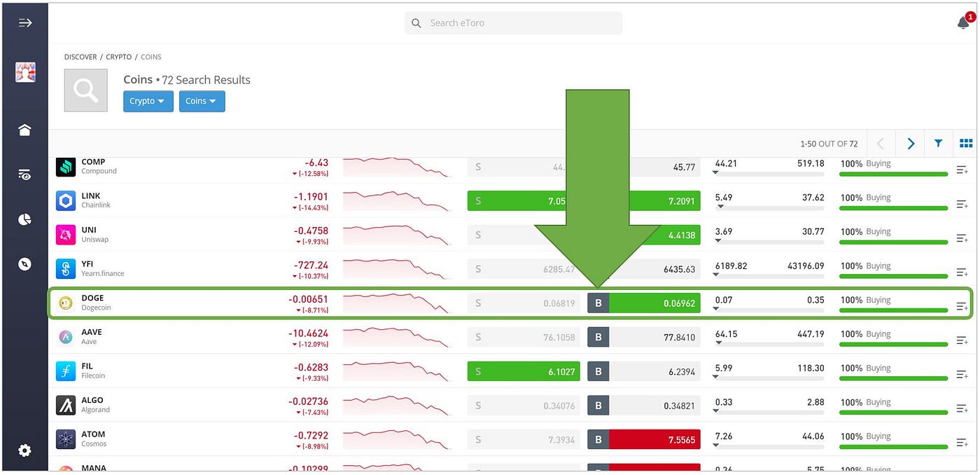Click Sell button for ALGO at 0.34076
The height and width of the screenshot is (475, 980).
point(524,406)
